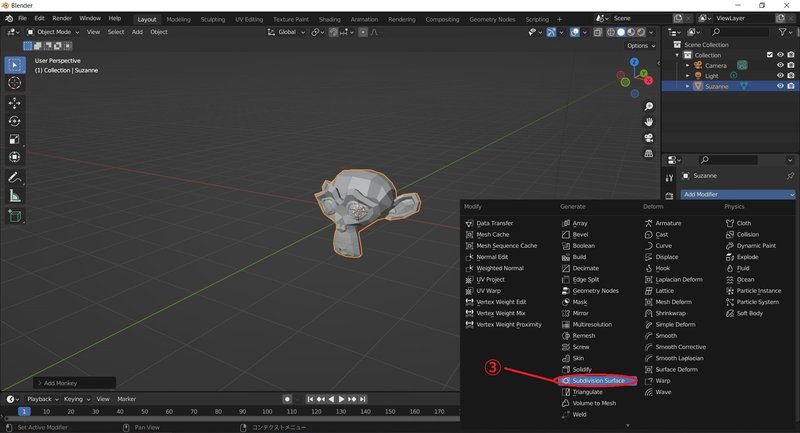Disable Camera in renders camera icon
The width and height of the screenshot is (800, 433).
point(791,65)
